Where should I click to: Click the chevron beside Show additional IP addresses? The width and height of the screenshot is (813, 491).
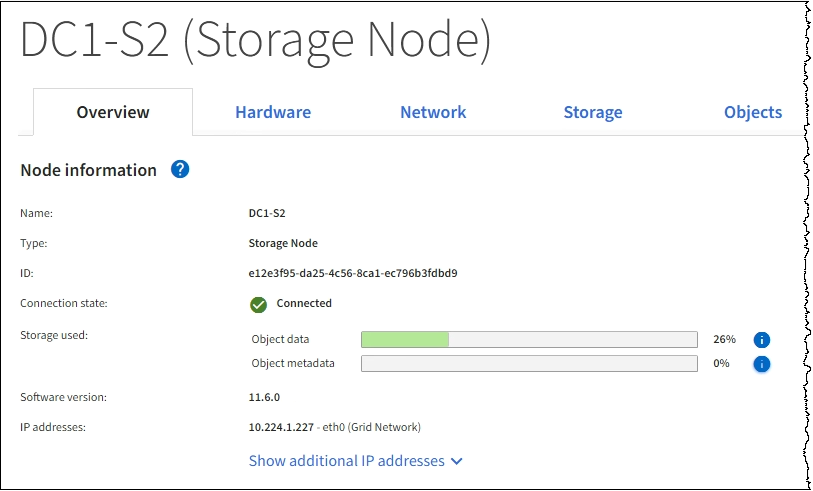(x=457, y=462)
